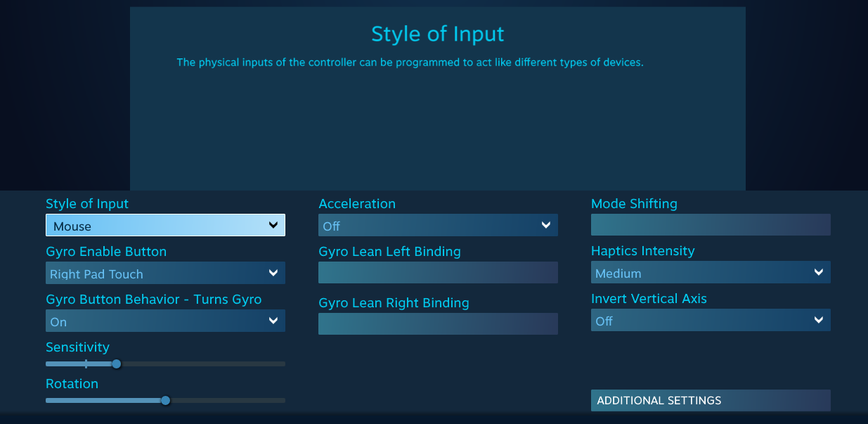
Task: Open the Haptics Intensity dropdown set to Medium
Action: point(711,272)
